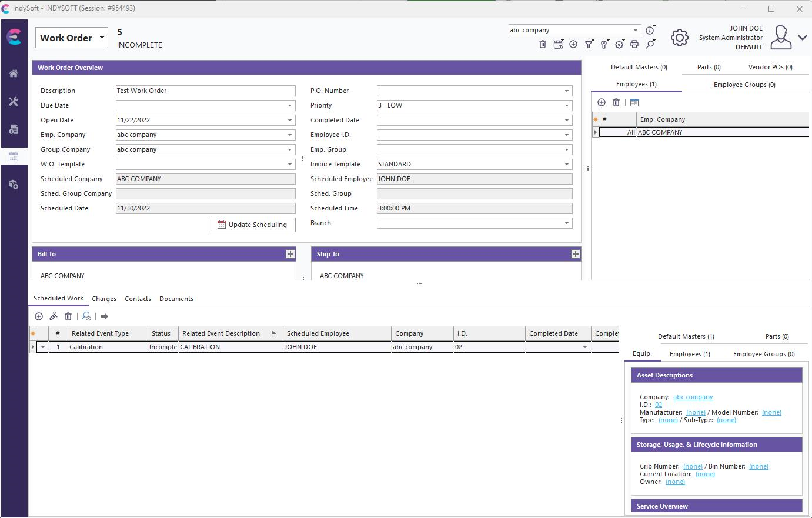Open the Due Date dropdown
The image size is (812, 518).
pyautogui.click(x=290, y=106)
